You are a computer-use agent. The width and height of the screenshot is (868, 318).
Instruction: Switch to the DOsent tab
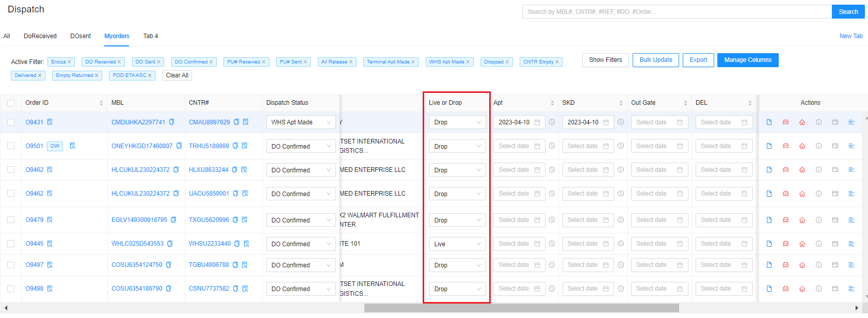[81, 36]
